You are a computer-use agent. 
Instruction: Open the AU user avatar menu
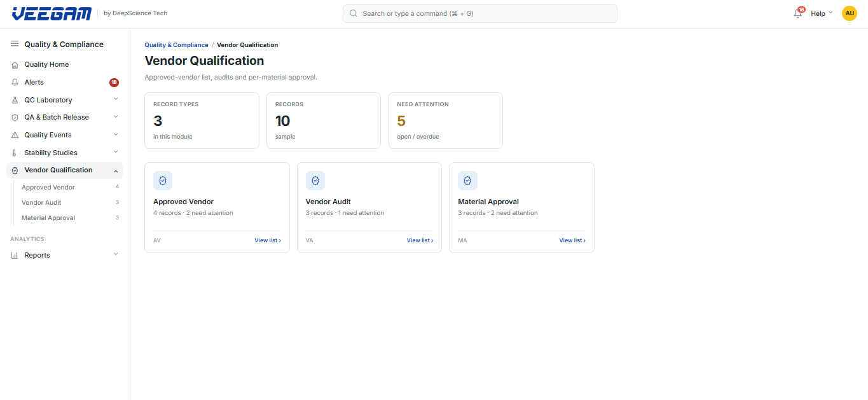[x=850, y=13]
